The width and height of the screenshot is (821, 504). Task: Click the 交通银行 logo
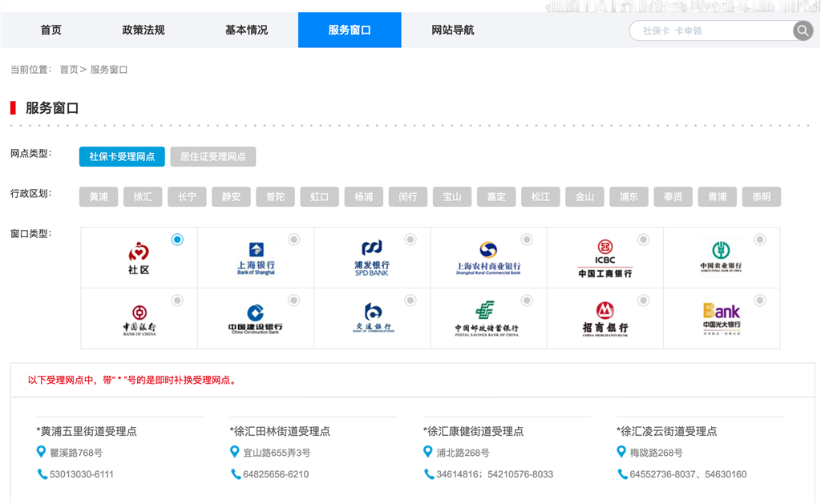point(373,317)
